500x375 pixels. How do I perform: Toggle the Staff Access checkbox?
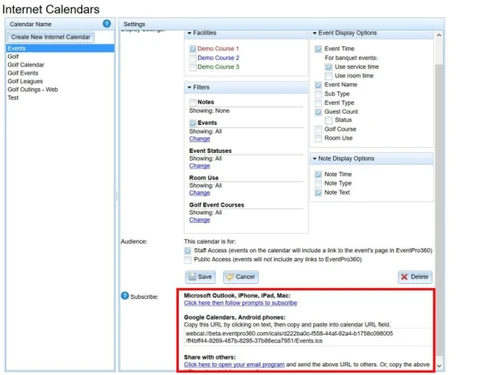[188, 251]
